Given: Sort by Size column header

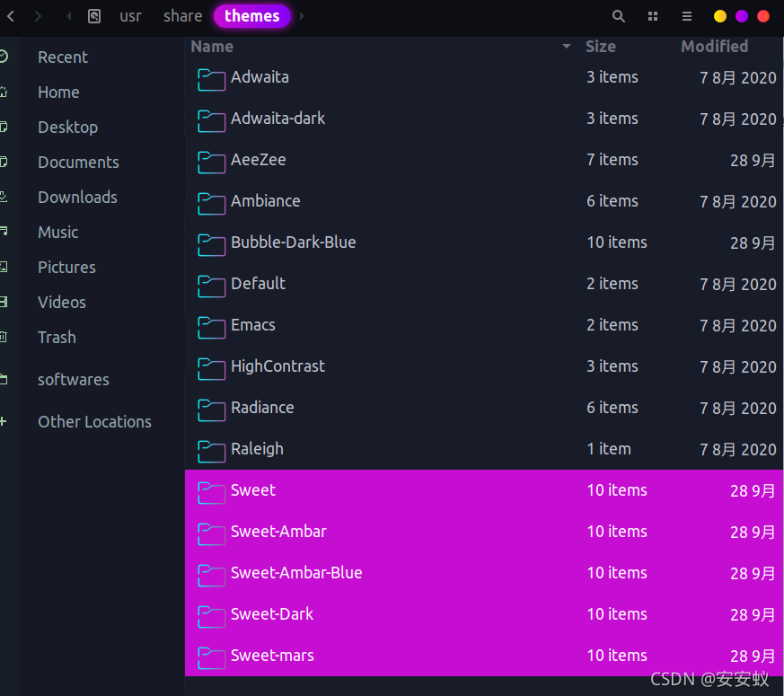Looking at the screenshot, I should click(601, 47).
